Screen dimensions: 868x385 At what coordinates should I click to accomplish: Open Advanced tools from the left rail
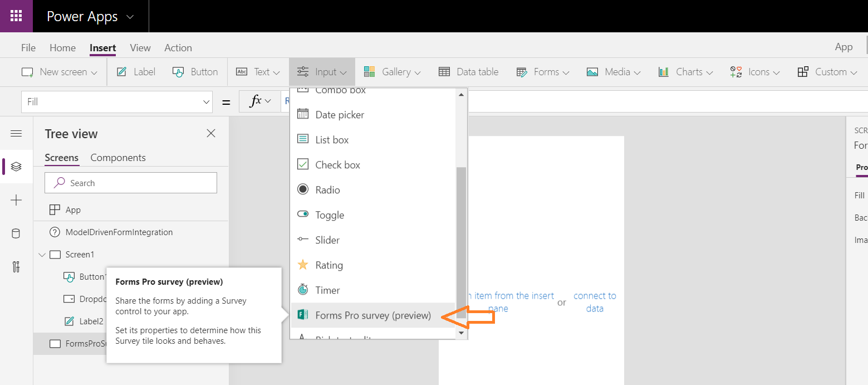tap(16, 267)
